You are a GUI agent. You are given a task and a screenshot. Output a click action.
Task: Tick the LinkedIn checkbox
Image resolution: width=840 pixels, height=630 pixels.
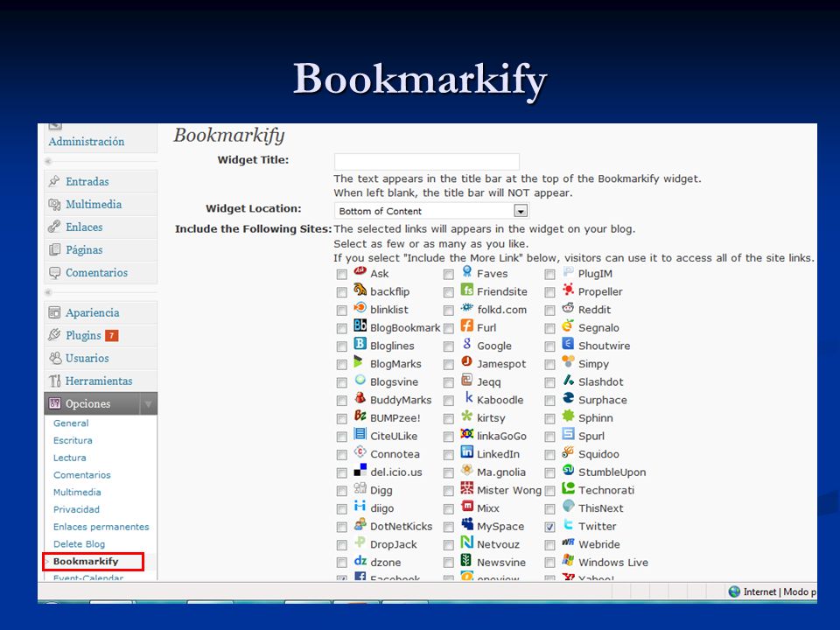click(449, 455)
